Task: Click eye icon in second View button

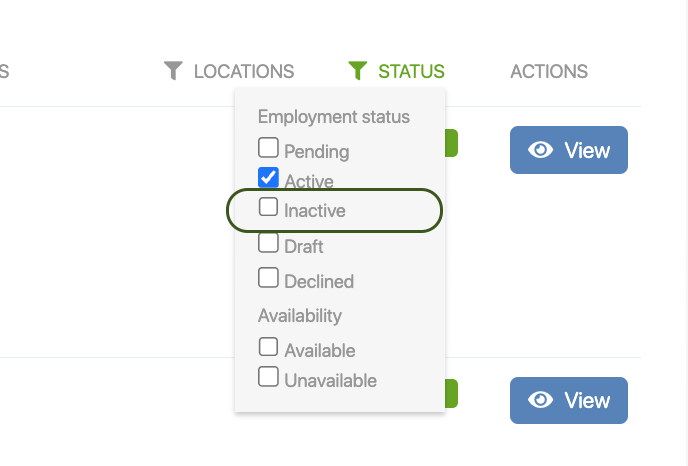Action: (541, 400)
